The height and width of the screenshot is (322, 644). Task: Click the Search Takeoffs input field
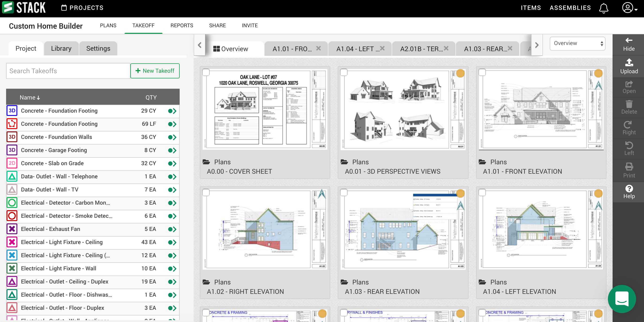[x=68, y=71]
